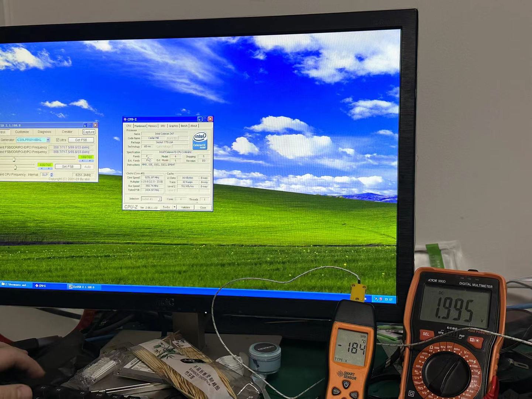Click the Capture button in SetFSB
The width and height of the screenshot is (532, 399).
coord(89,132)
